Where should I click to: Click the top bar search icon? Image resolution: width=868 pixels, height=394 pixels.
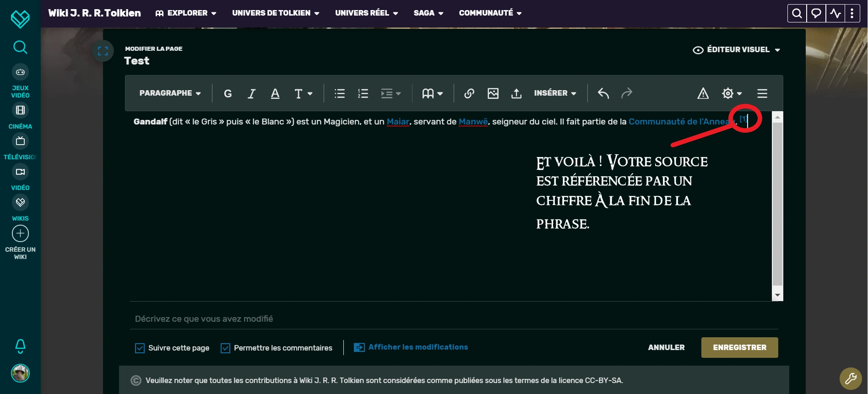pyautogui.click(x=797, y=13)
